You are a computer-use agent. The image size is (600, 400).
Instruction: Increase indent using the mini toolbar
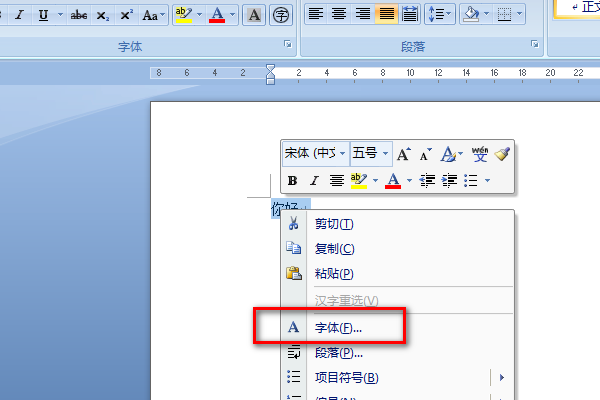[x=450, y=180]
